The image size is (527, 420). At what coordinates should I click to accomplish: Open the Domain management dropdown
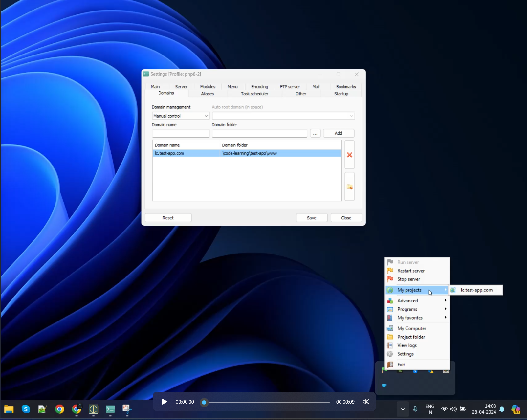[x=181, y=116]
